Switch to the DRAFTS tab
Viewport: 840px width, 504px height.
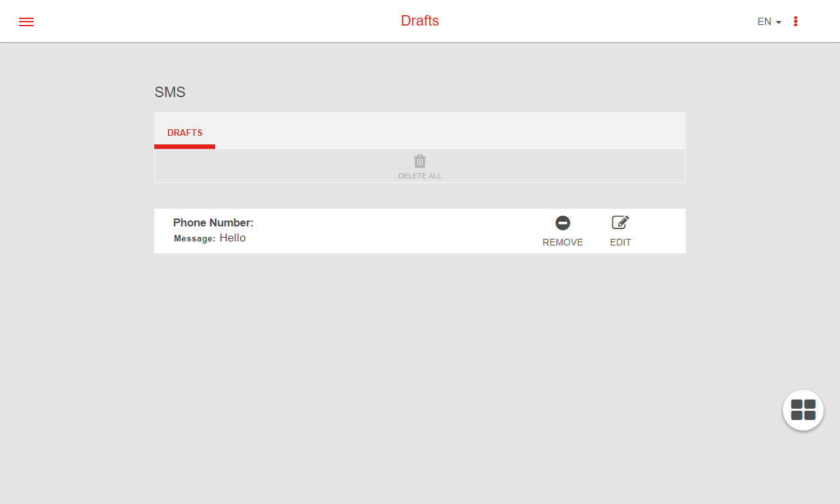pyautogui.click(x=184, y=133)
